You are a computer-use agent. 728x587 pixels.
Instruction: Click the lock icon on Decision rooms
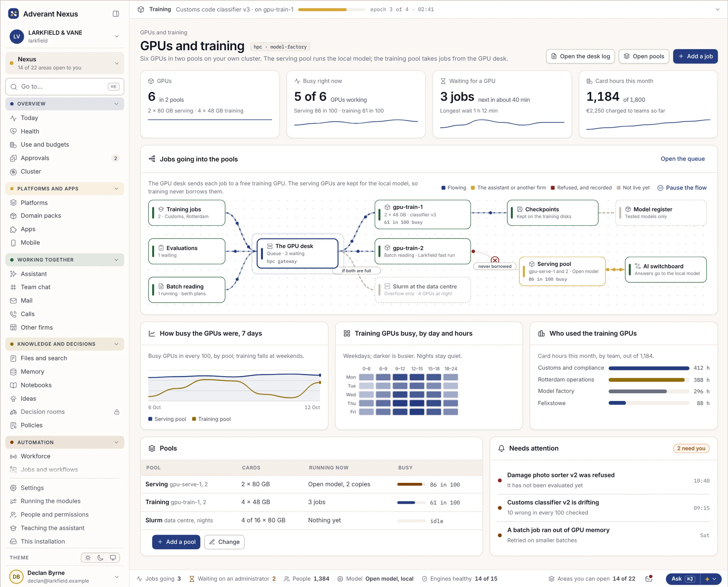117,412
